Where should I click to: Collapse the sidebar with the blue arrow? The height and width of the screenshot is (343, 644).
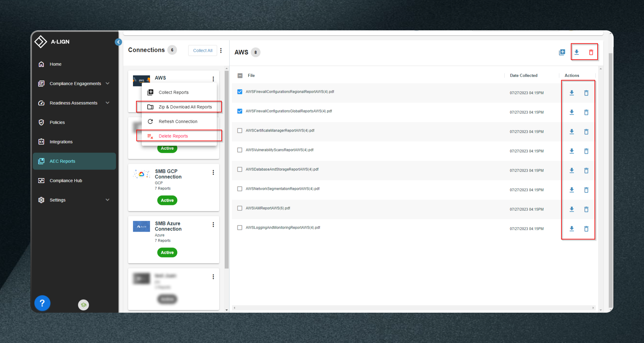tap(118, 42)
